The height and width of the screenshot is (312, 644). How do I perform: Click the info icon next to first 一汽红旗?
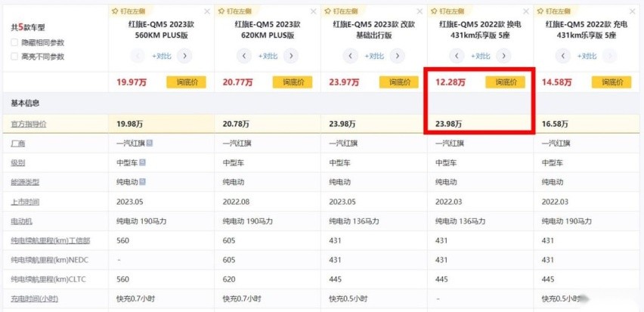coord(150,143)
